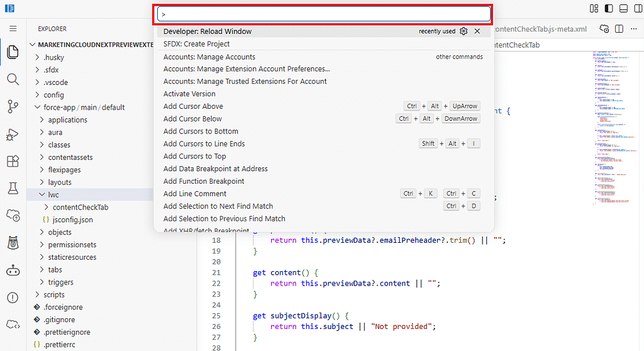The image size is (644, 351).
Task: Select Add Line Comment command
Action: point(324,194)
